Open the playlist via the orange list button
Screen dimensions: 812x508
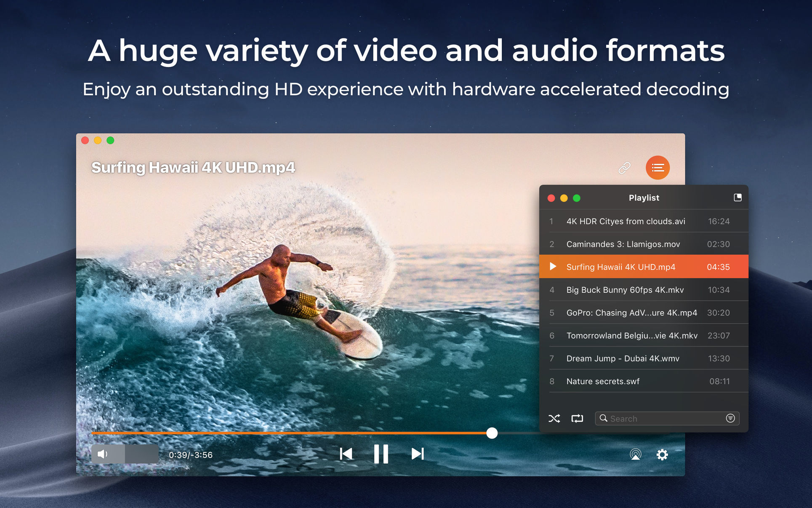click(x=658, y=168)
